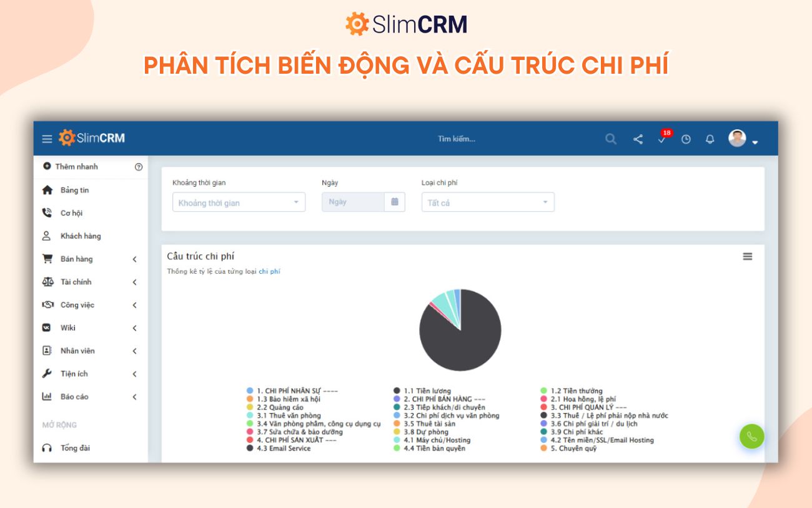The image size is (812, 508).
Task: Toggle legend item 4.1 Máy chủ/Hosting
Action: coord(432,441)
